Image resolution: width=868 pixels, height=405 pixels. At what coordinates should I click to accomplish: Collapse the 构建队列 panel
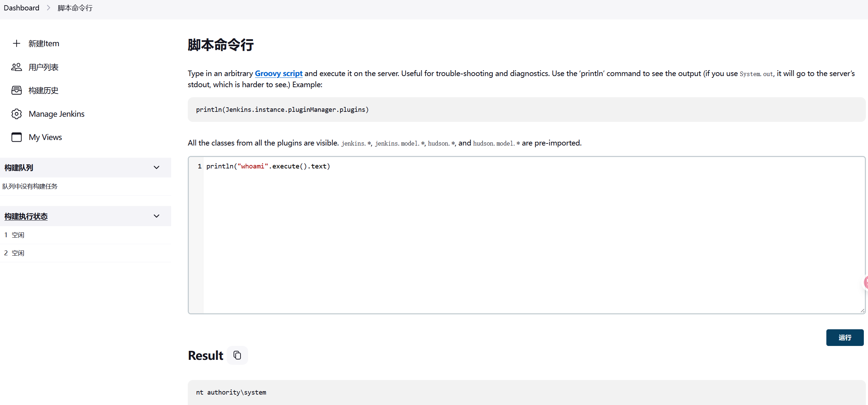(157, 167)
